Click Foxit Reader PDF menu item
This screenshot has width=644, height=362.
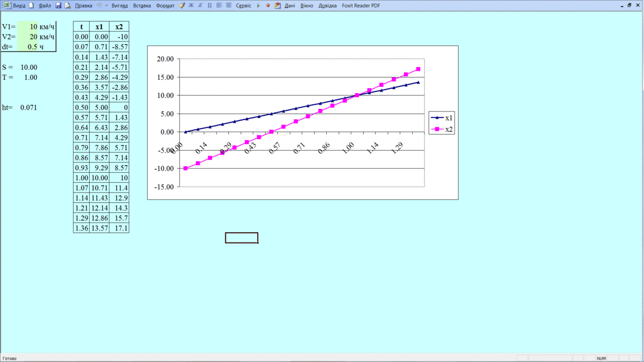pyautogui.click(x=361, y=5)
